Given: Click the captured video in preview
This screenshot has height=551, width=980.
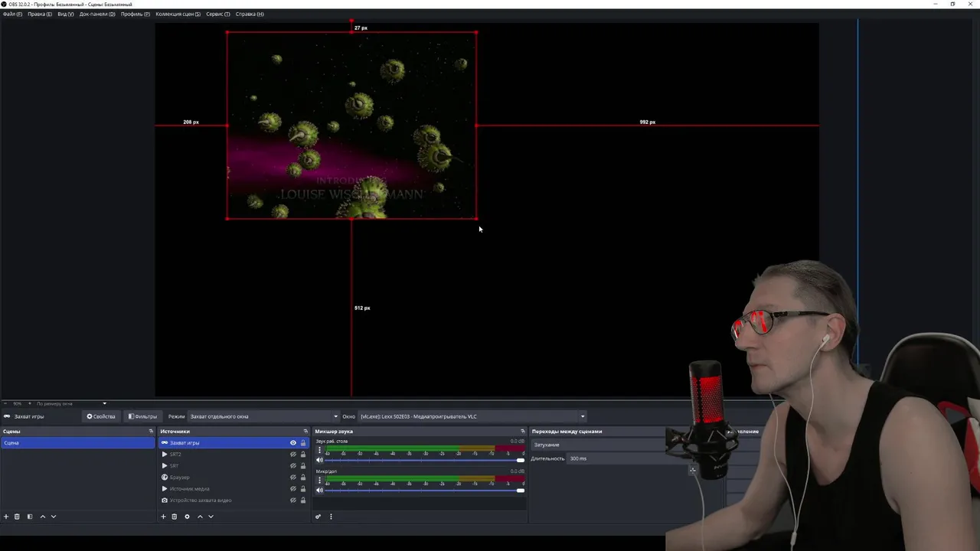Looking at the screenshot, I should pos(351,126).
